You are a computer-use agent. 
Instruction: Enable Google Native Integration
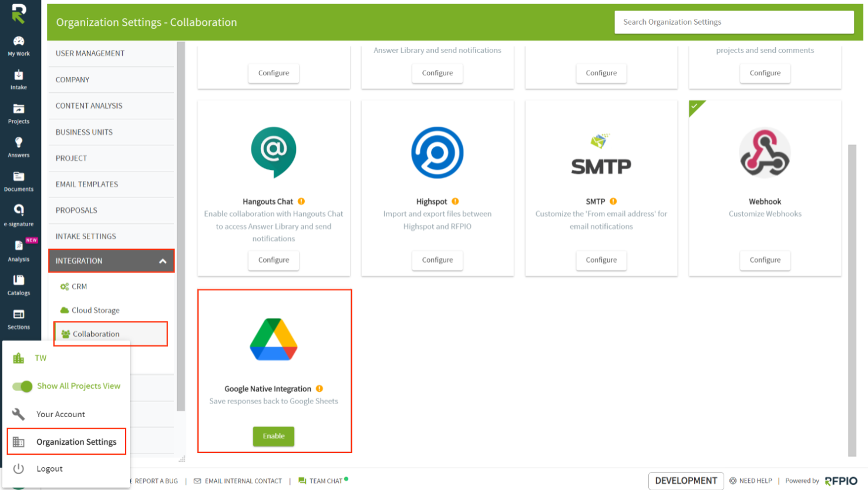click(274, 436)
